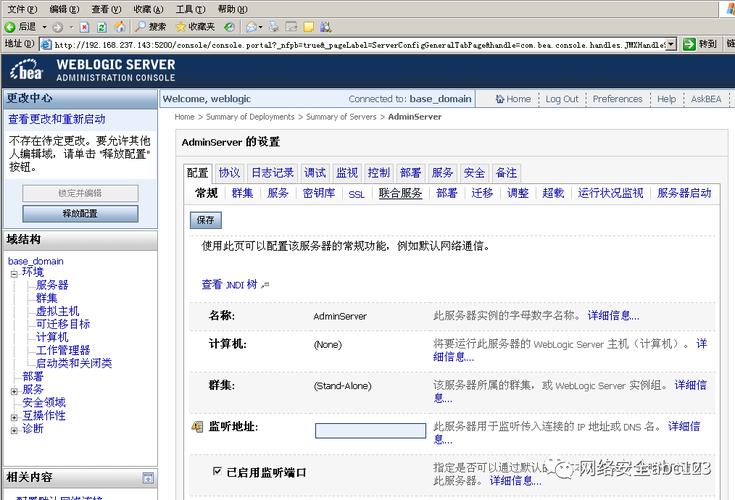
Task: Select 安全领域 in the domain tree
Action: pos(44,402)
